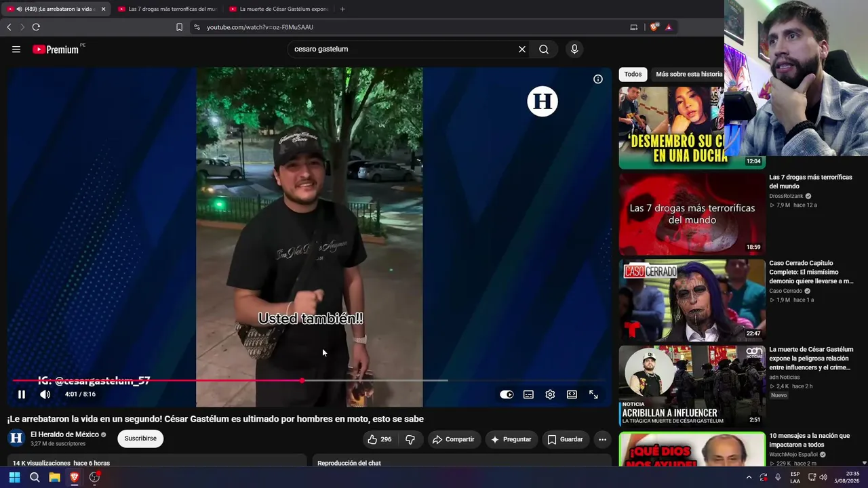This screenshot has height=488, width=868.
Task: Pause the playing video
Action: [22, 394]
